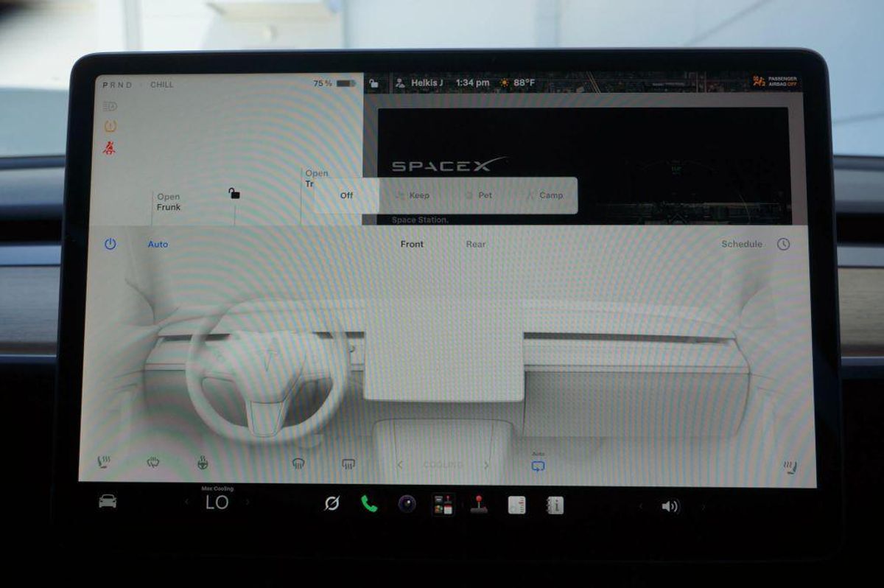Toggle the heated steering wheel
Viewport: 884px width, 588px height.
coord(202,463)
